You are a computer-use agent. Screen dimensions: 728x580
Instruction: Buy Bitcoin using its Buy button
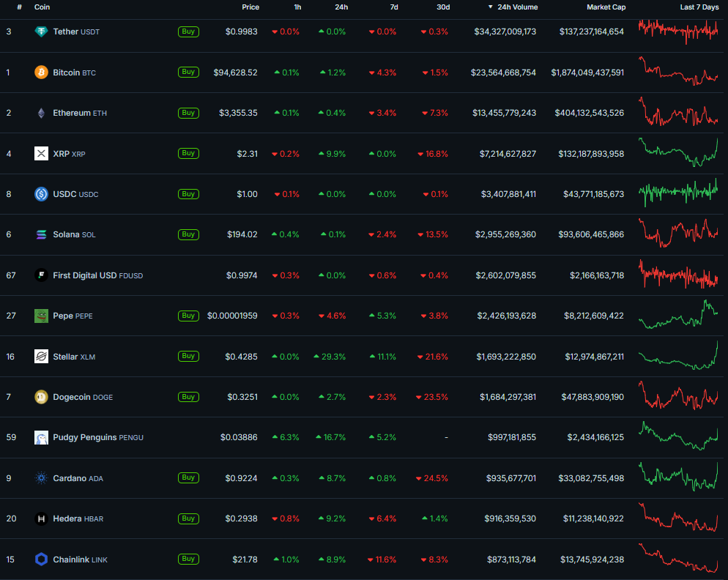point(188,72)
